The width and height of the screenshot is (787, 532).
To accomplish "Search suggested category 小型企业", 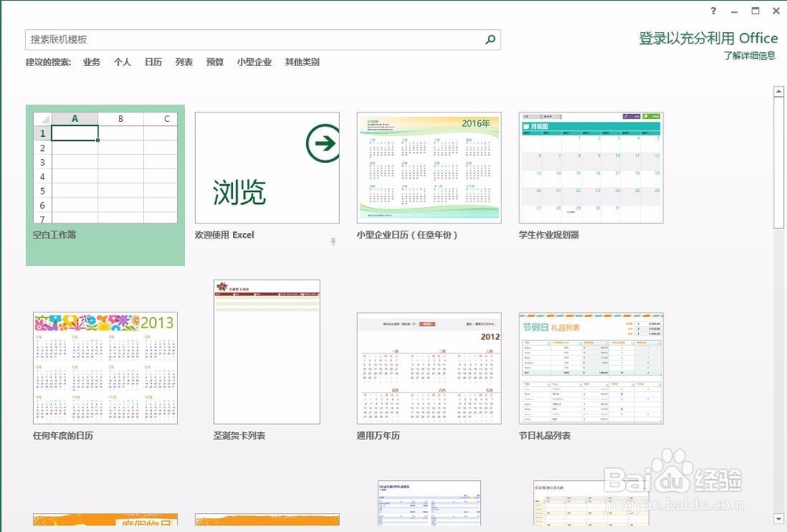I will pyautogui.click(x=254, y=62).
